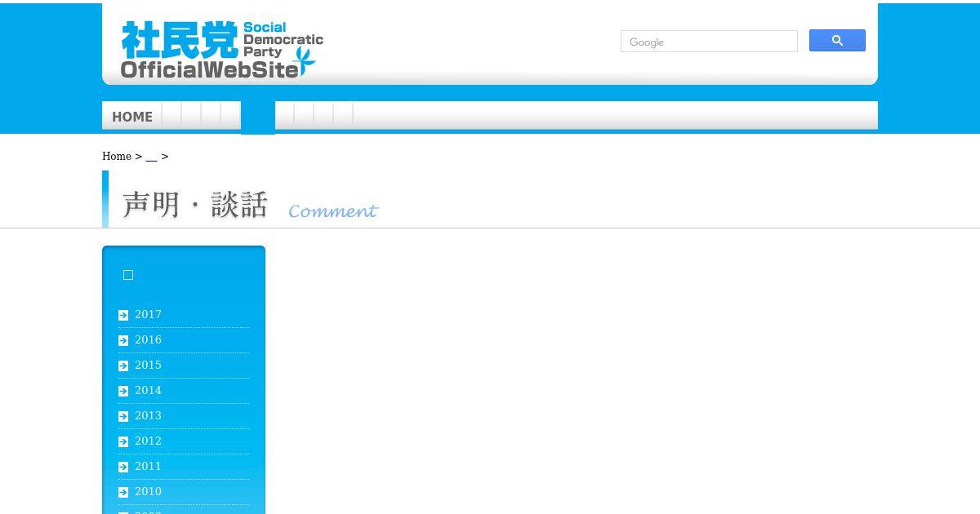This screenshot has height=514, width=980.
Task: Open the 社民党 Official WebSite logo
Action: pyautogui.click(x=222, y=50)
